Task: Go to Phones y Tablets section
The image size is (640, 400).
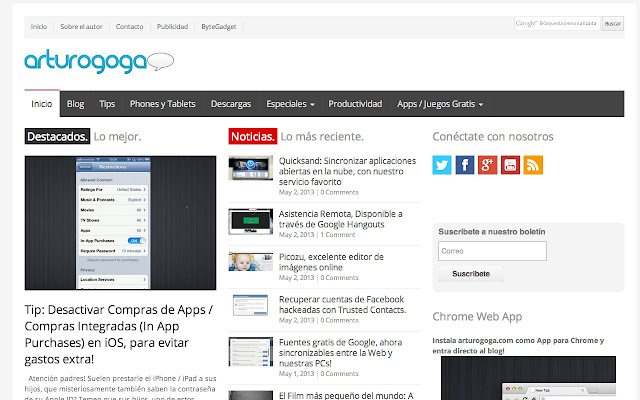Action: click(x=162, y=104)
